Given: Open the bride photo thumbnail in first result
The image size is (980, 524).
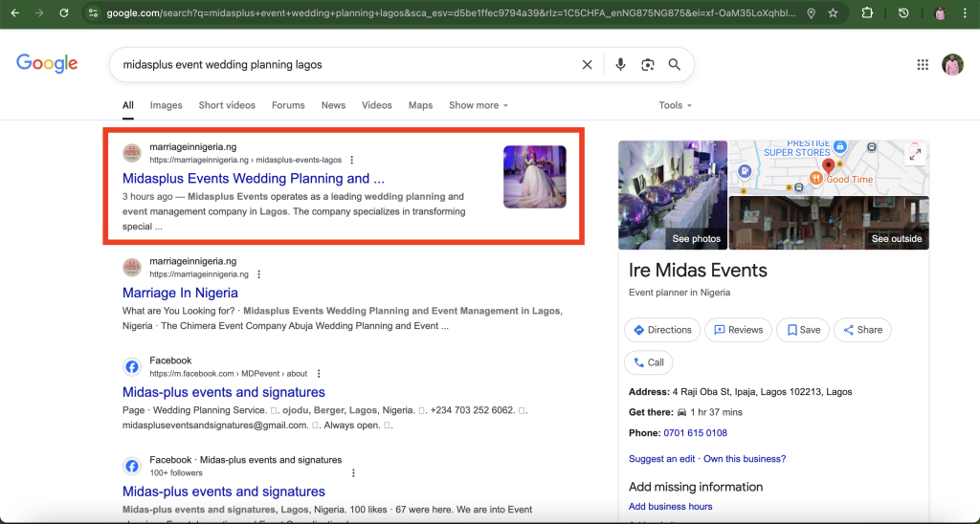Looking at the screenshot, I should pyautogui.click(x=535, y=177).
